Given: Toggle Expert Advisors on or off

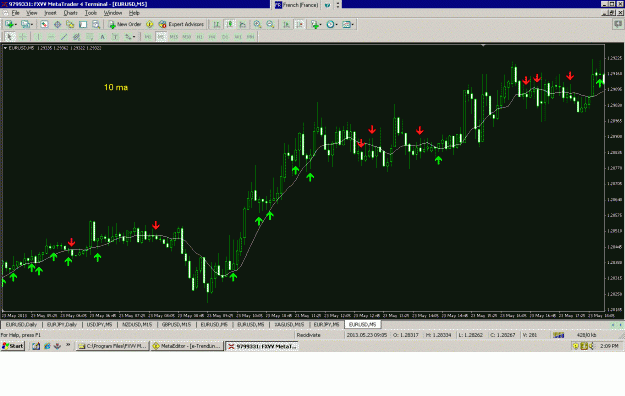Looking at the screenshot, I should tap(181, 24).
